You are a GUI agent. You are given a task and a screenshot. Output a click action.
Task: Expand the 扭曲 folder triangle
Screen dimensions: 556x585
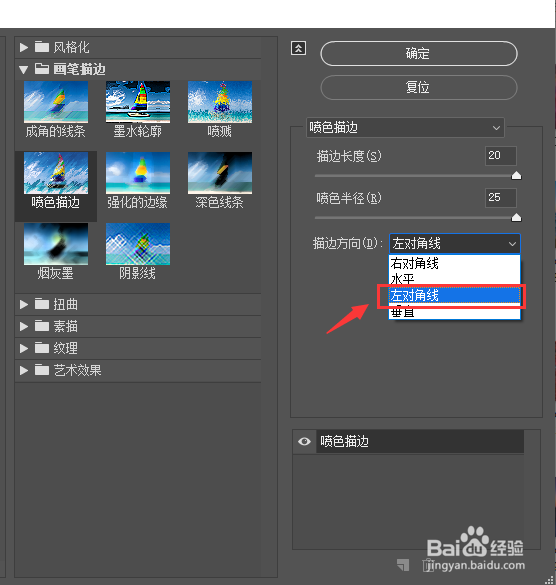click(24, 304)
